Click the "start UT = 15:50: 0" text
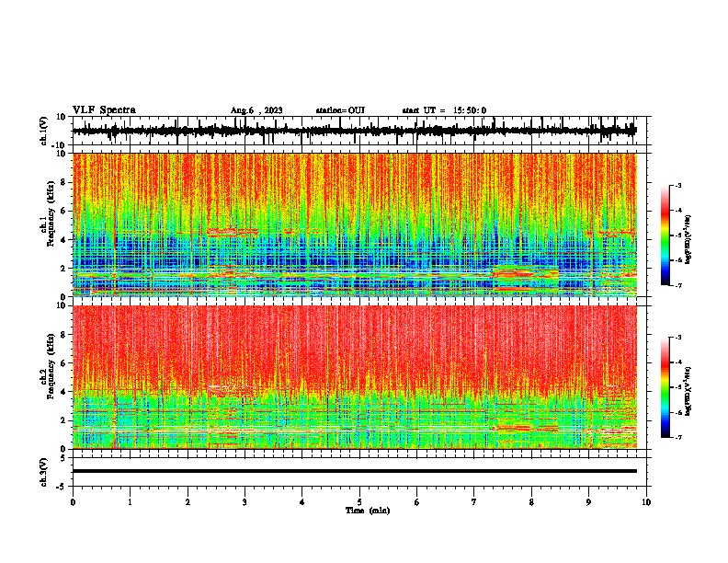Image resolution: width=728 pixels, height=563 pixels. [x=444, y=110]
